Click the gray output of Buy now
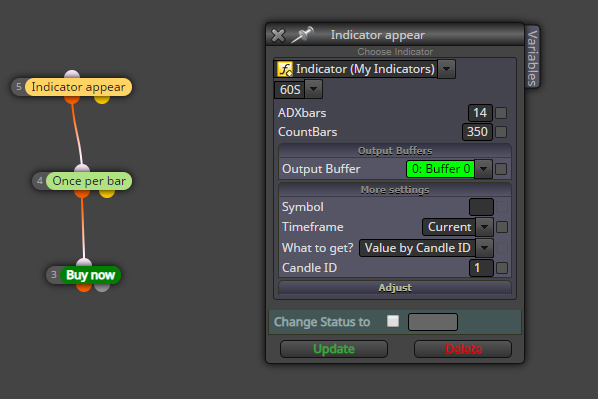This screenshot has width=598, height=399. point(102,288)
